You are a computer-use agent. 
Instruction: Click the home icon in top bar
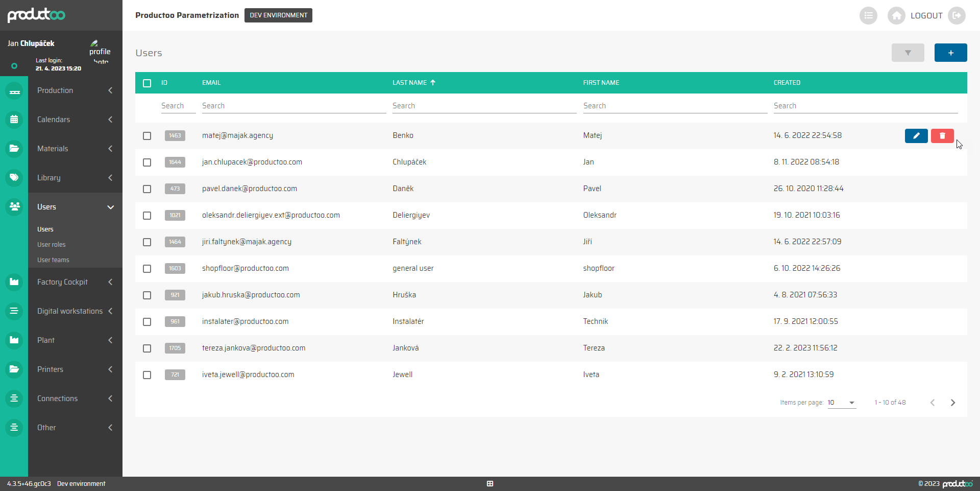(x=896, y=16)
